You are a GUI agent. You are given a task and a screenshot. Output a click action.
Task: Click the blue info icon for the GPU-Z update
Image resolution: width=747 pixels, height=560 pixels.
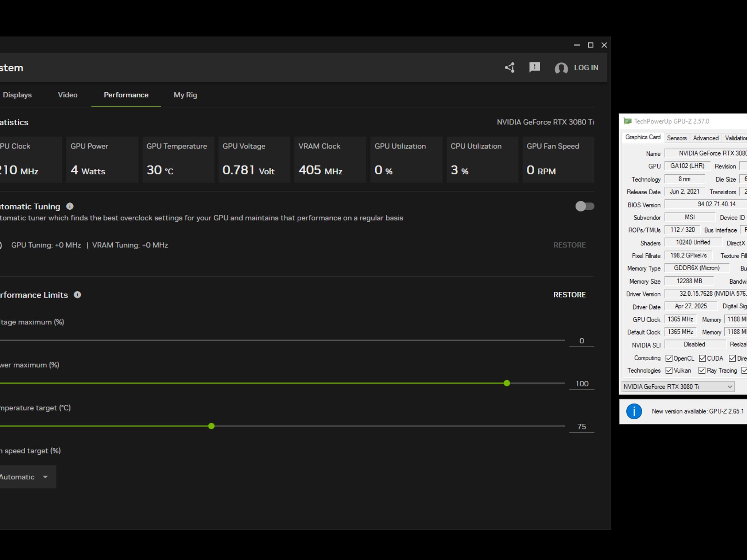pyautogui.click(x=634, y=411)
